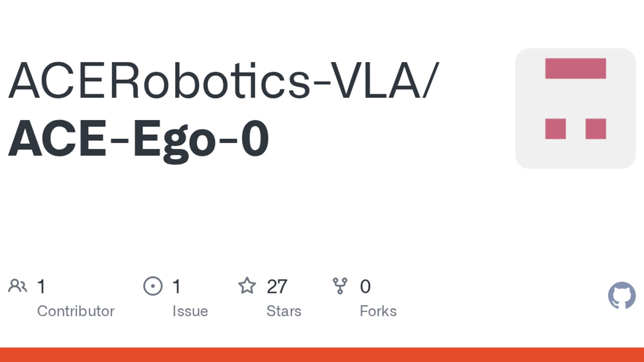The height and width of the screenshot is (362, 644).
Task: Open the ACERobotics-VLA/ organization name
Action: [224, 81]
